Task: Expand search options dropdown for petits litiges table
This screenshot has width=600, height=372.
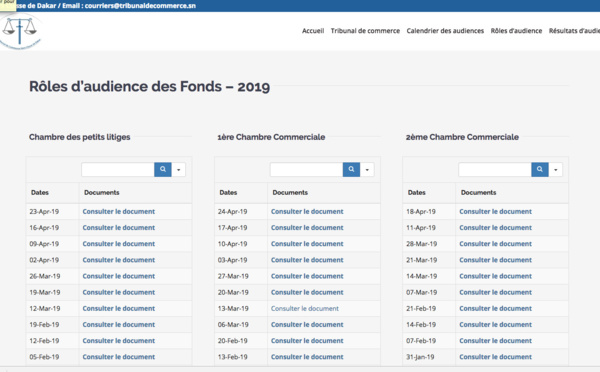Action: pyautogui.click(x=178, y=170)
